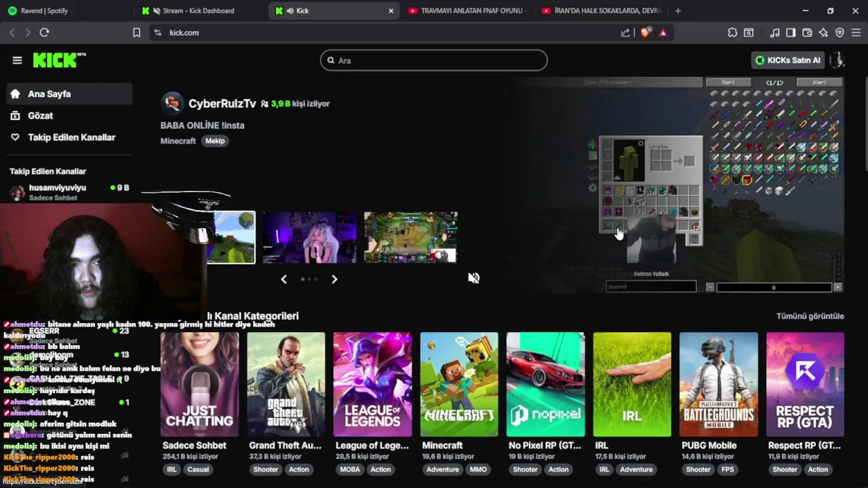Click the KICKs Satın Al button
This screenshot has width=868, height=488.
click(788, 60)
